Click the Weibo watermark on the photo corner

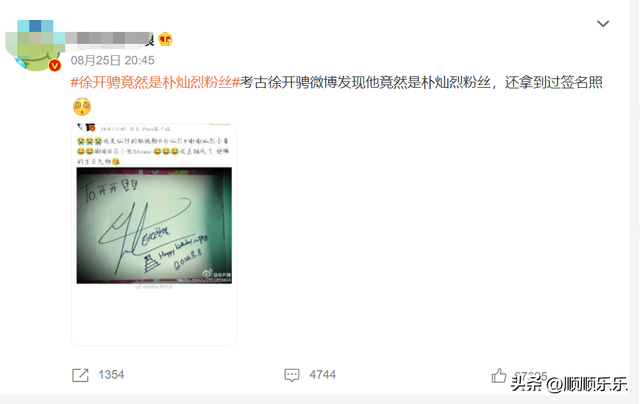217,276
